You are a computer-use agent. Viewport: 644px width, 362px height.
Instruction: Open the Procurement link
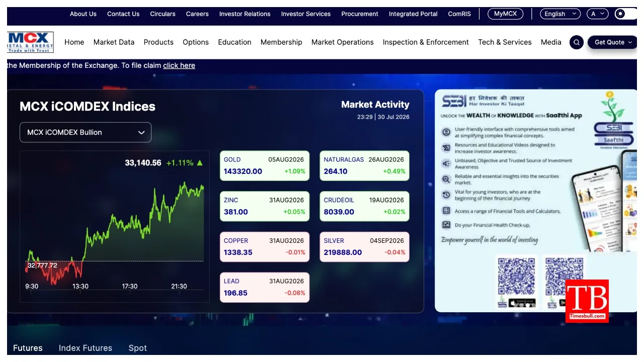tap(360, 14)
